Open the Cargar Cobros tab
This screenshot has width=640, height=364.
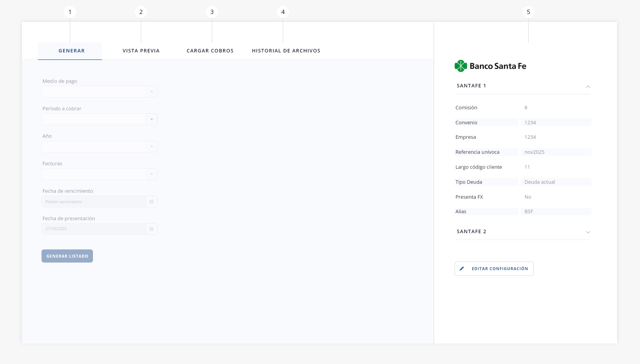210,51
